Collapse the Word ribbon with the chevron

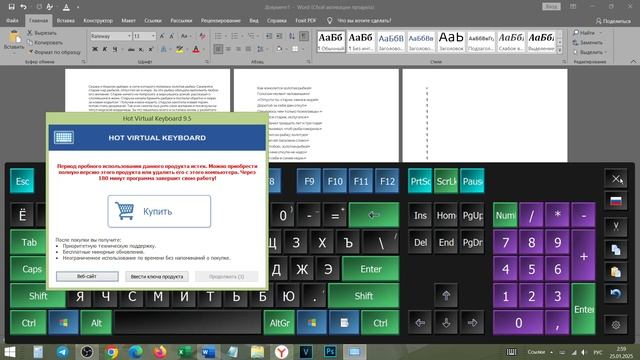pos(633,62)
